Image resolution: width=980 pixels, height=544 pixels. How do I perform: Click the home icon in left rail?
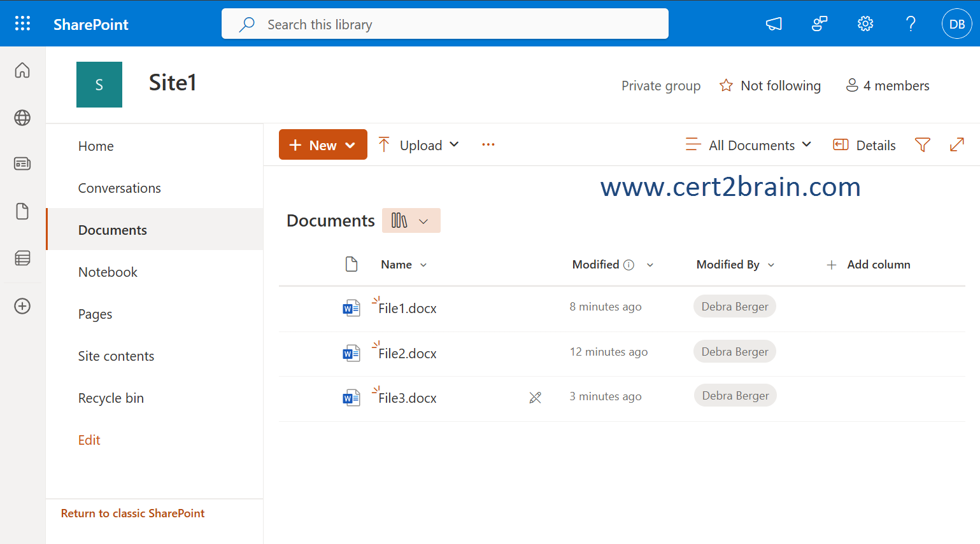click(x=22, y=70)
